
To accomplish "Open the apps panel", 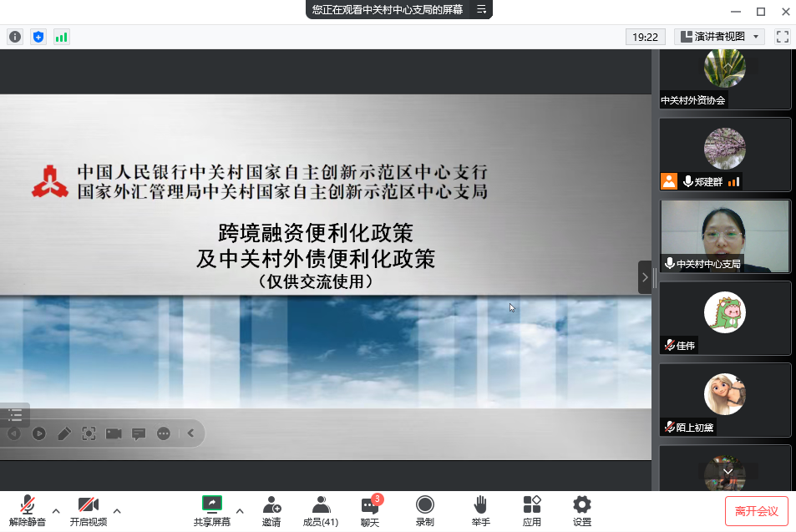I will pos(531,510).
